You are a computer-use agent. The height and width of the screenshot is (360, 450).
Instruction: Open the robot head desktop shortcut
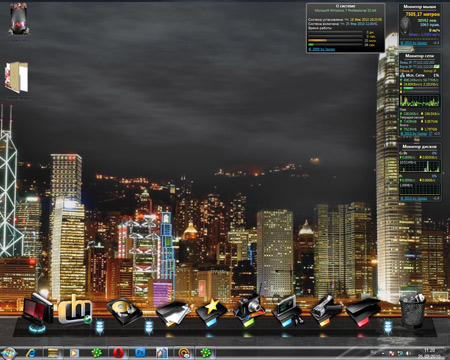19,19
